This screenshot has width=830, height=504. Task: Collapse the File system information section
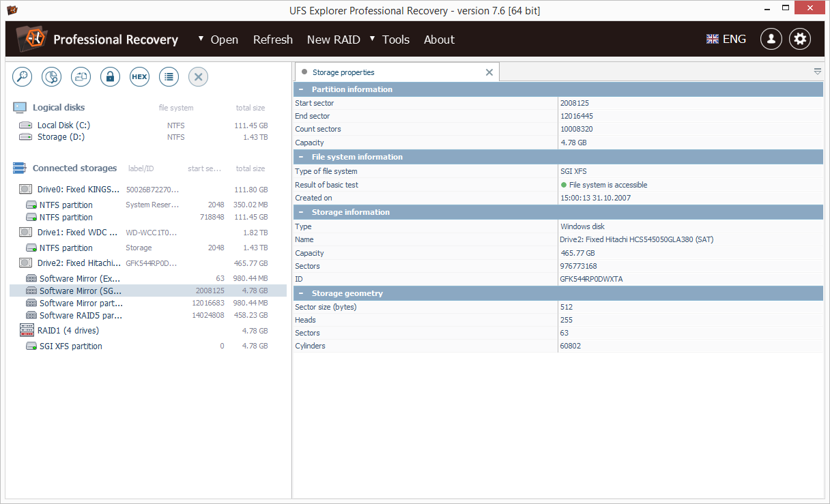pyautogui.click(x=300, y=157)
